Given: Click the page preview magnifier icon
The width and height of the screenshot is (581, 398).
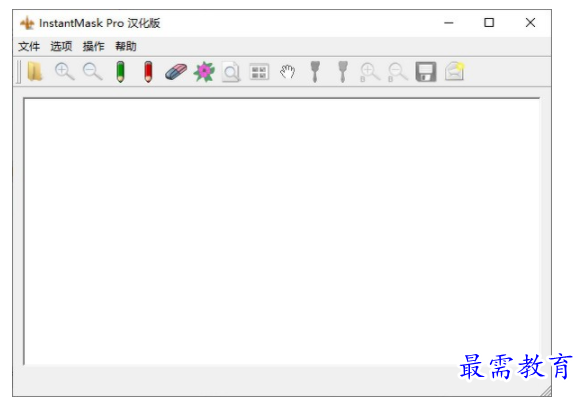Looking at the screenshot, I should pyautogui.click(x=231, y=72).
